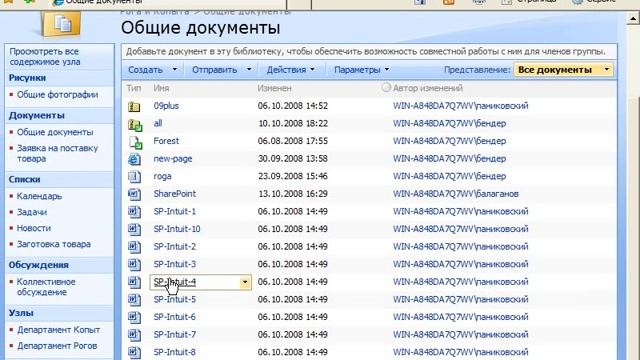Open the Все документы view selector
Image resolution: width=640 pixels, height=360 pixels.
563,70
